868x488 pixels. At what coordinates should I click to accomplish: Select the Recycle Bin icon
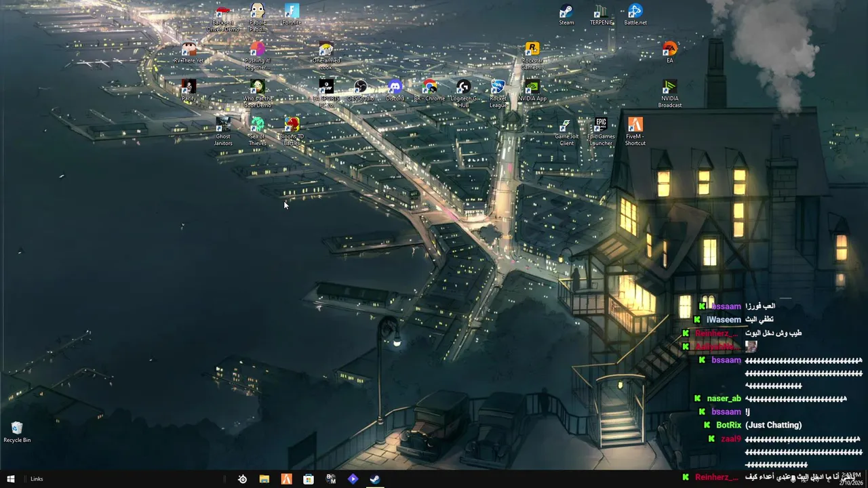click(x=17, y=432)
